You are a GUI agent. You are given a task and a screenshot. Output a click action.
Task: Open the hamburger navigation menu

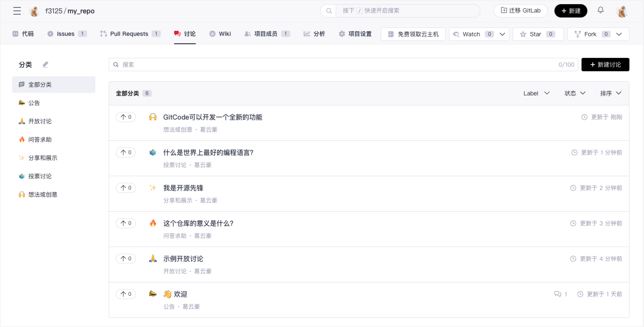pos(17,11)
